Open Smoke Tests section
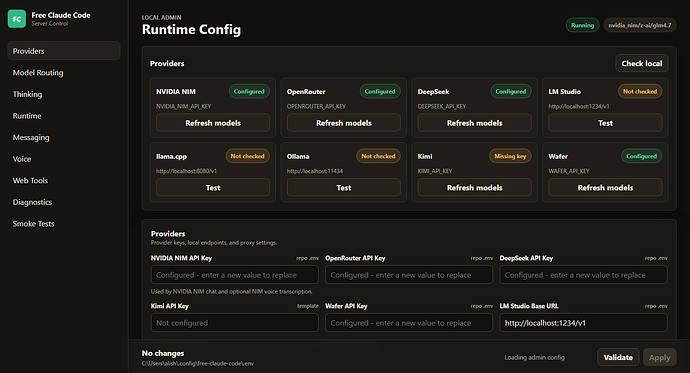Screen dimensions: 690x373 pyautogui.click(x=64, y=223)
